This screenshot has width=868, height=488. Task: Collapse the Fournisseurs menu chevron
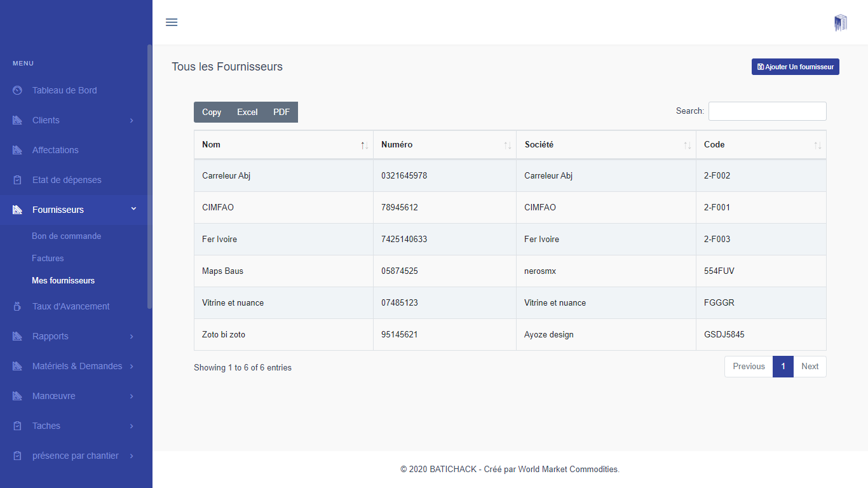pos(133,209)
